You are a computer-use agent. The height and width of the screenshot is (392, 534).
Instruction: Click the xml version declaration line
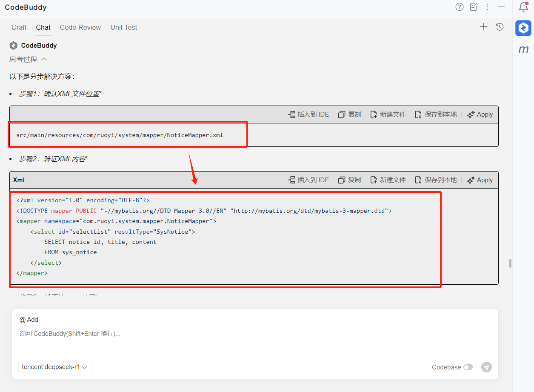tap(83, 200)
